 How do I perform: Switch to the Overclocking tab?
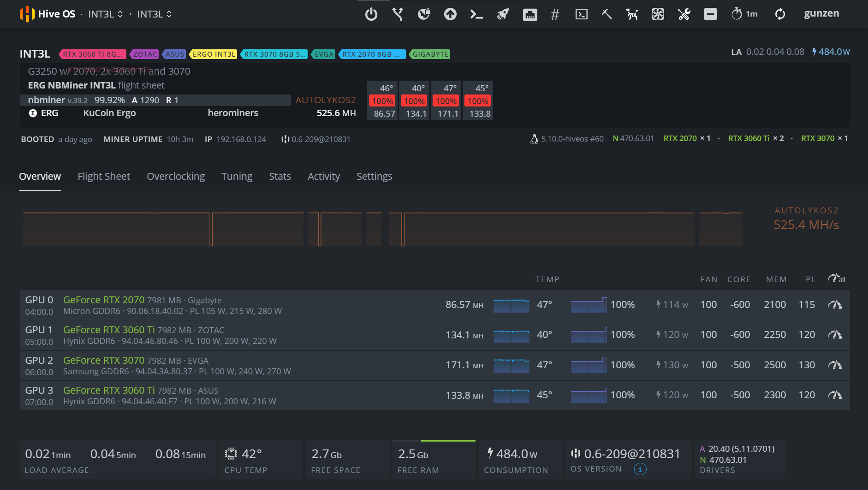click(x=176, y=177)
